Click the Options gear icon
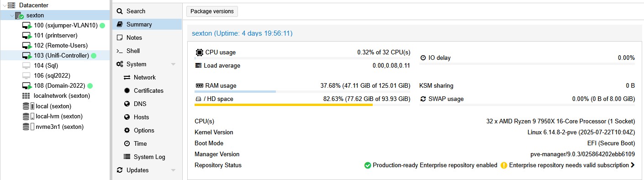Image resolution: width=644 pixels, height=180 pixels. click(127, 130)
